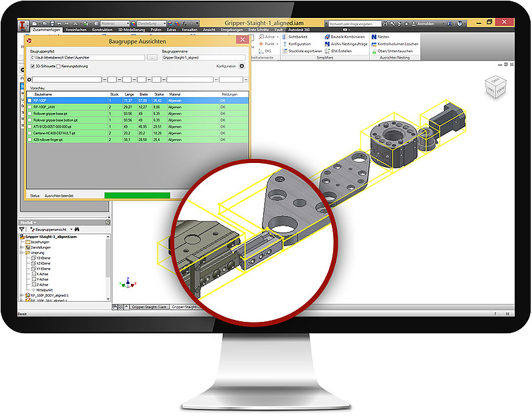The height and width of the screenshot is (417, 532).
Task: Check the ATI-9120-005T-000-000.ipt row checkbox
Action: 29,126
